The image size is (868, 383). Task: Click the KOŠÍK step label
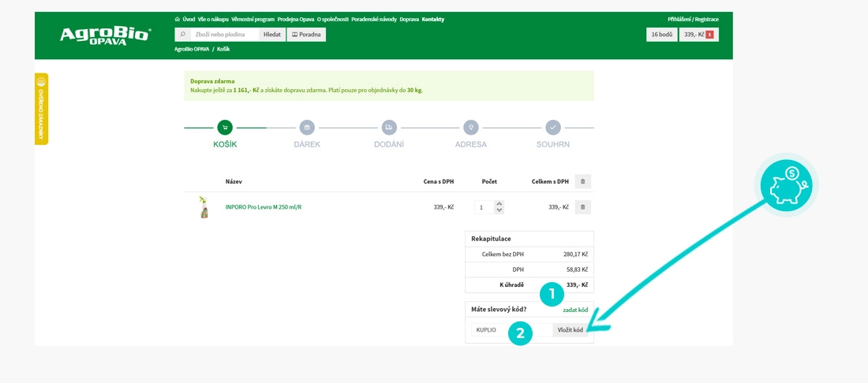coord(225,145)
